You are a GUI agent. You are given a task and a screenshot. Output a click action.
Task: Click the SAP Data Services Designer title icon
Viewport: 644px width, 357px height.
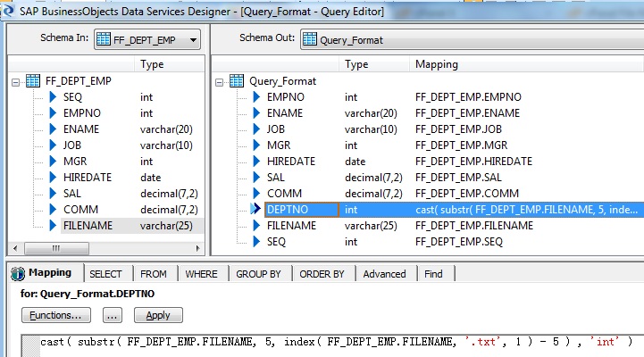point(8,11)
